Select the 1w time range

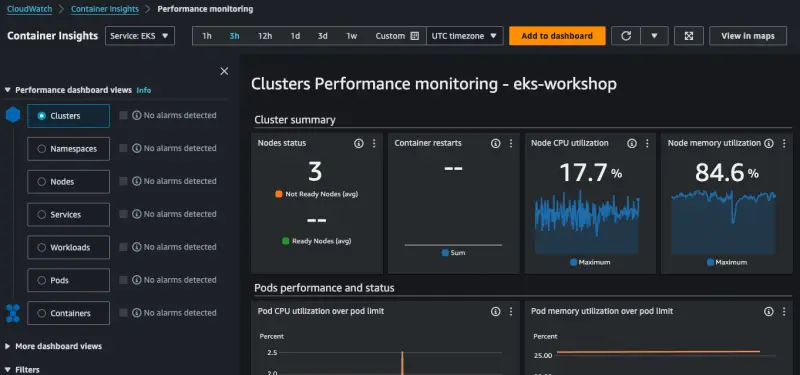click(352, 36)
